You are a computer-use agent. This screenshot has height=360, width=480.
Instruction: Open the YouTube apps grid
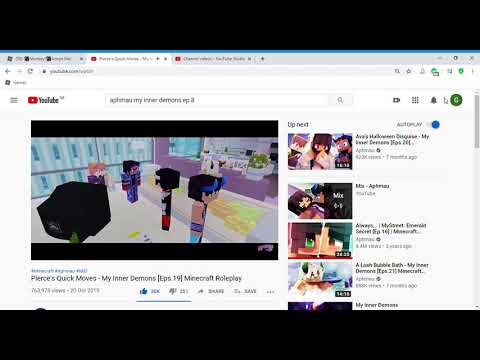coord(415,100)
